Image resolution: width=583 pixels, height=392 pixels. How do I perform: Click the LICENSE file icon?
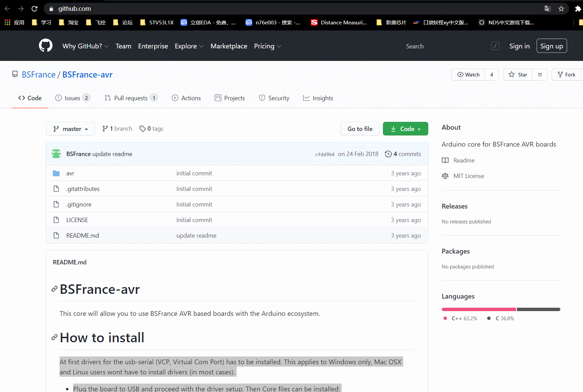coord(56,220)
